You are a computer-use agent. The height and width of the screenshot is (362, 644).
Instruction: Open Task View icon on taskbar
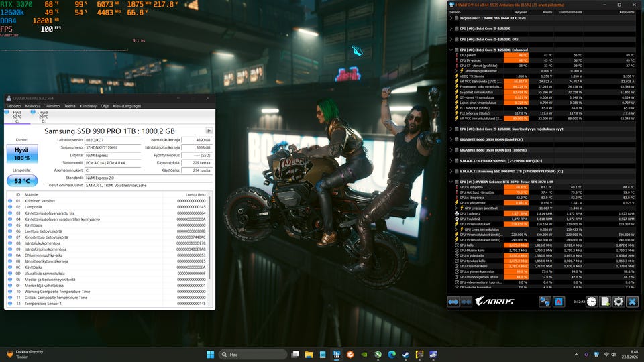[295, 354]
